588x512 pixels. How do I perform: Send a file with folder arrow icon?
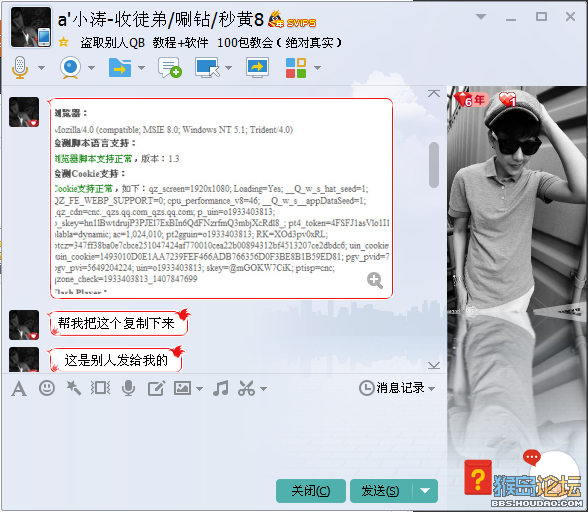120,68
